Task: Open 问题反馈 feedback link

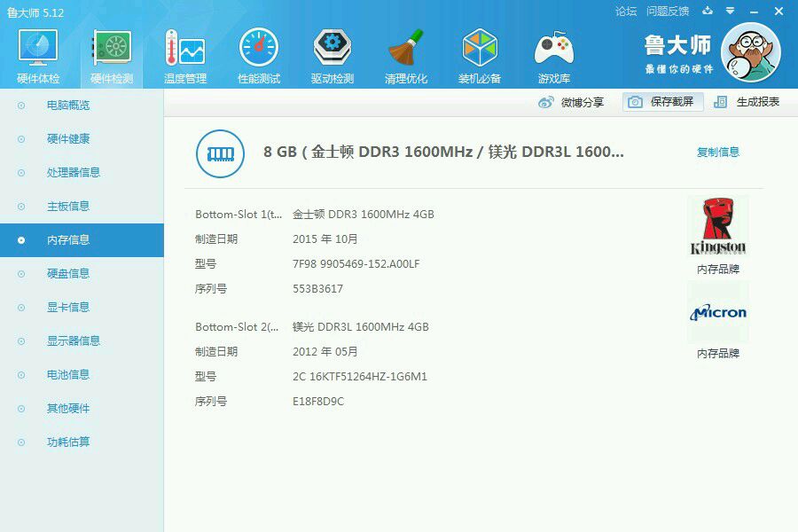Action: pyautogui.click(x=668, y=12)
